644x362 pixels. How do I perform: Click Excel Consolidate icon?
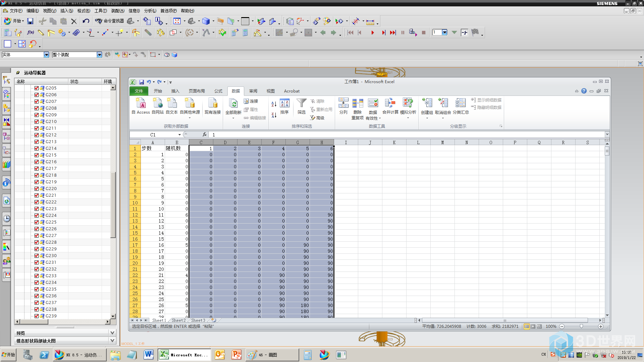tap(390, 106)
